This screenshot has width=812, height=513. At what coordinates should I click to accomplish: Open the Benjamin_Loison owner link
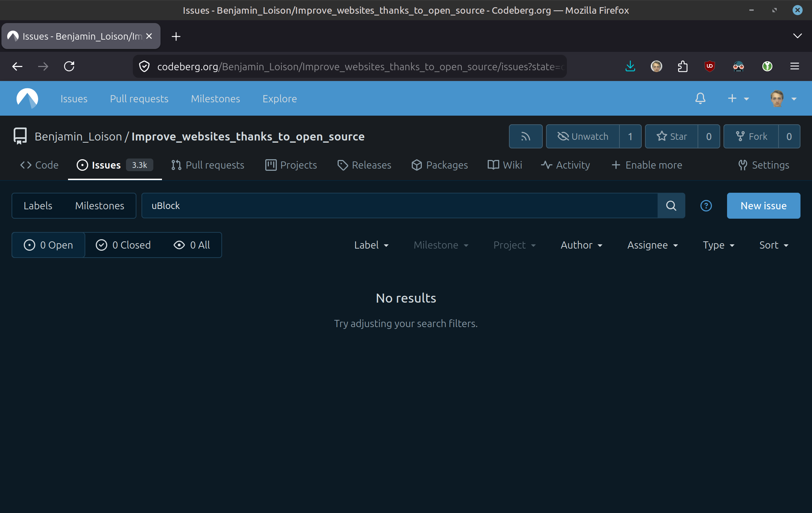(x=78, y=137)
